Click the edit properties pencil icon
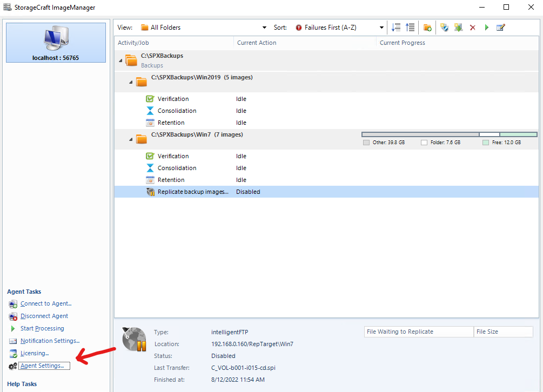The width and height of the screenshot is (543, 392). [500, 28]
